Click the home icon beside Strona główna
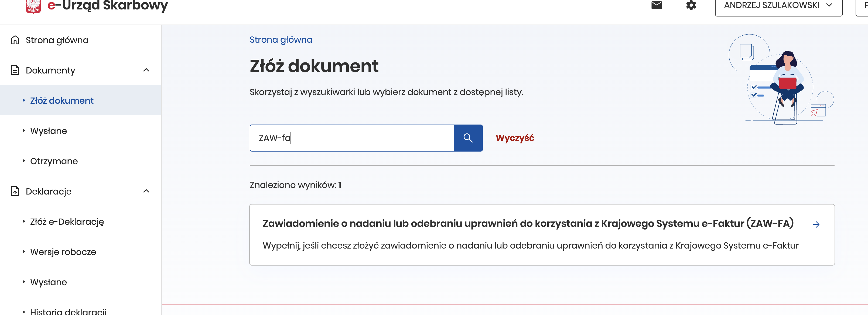 (x=15, y=40)
